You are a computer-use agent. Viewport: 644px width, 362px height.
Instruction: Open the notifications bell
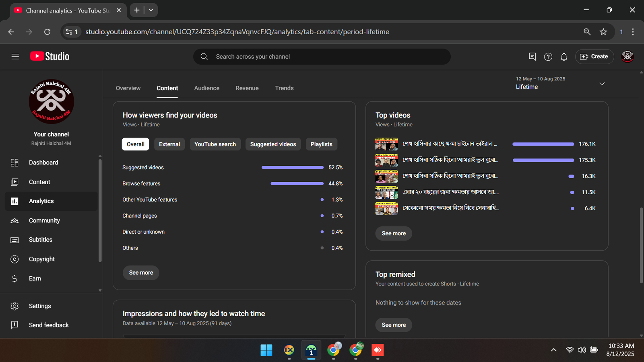pos(564,57)
